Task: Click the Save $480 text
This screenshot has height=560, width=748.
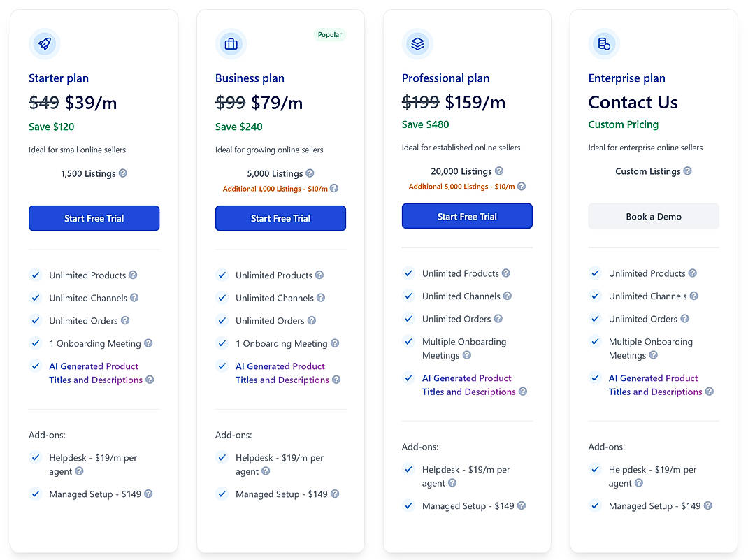Action: [x=425, y=124]
